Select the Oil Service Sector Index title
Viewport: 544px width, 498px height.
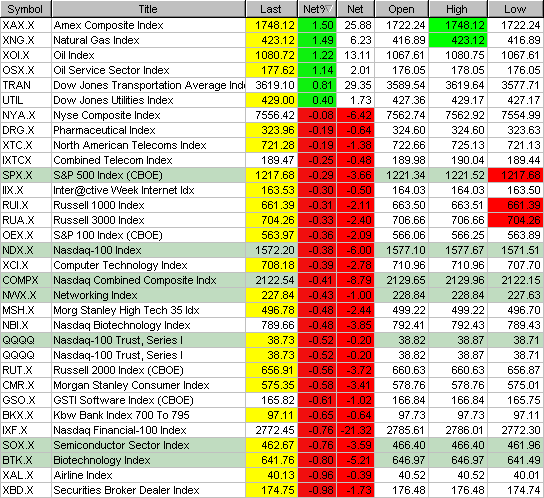click(x=111, y=70)
